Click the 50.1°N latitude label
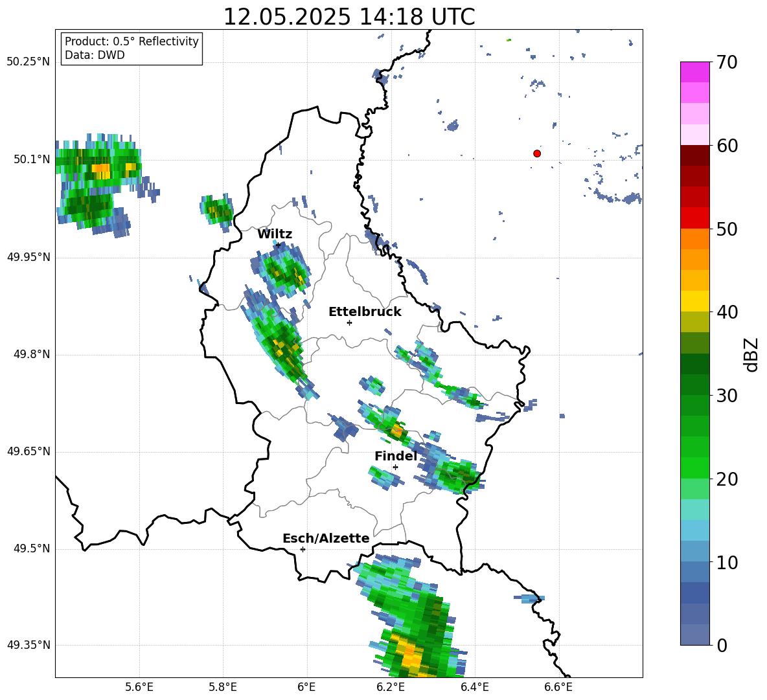Screen dimensions: 767x700 pos(32,159)
